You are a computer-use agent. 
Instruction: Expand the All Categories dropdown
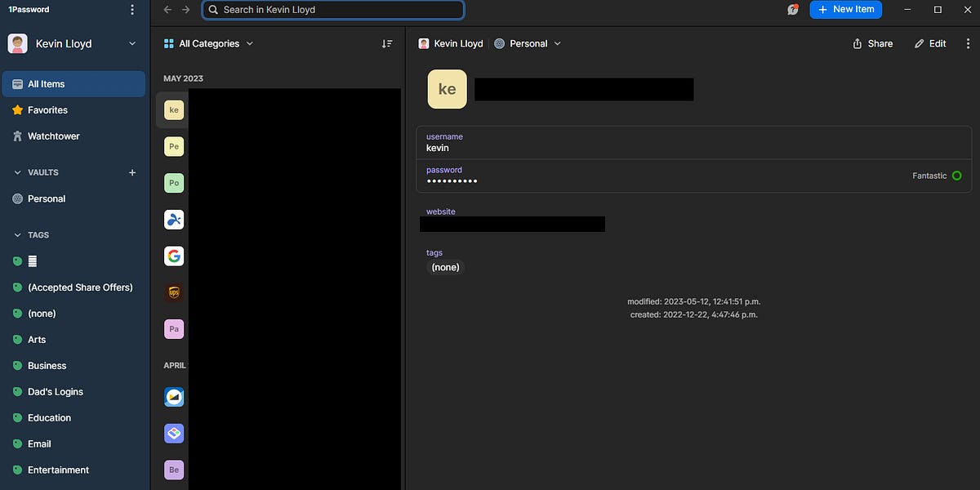(x=208, y=43)
